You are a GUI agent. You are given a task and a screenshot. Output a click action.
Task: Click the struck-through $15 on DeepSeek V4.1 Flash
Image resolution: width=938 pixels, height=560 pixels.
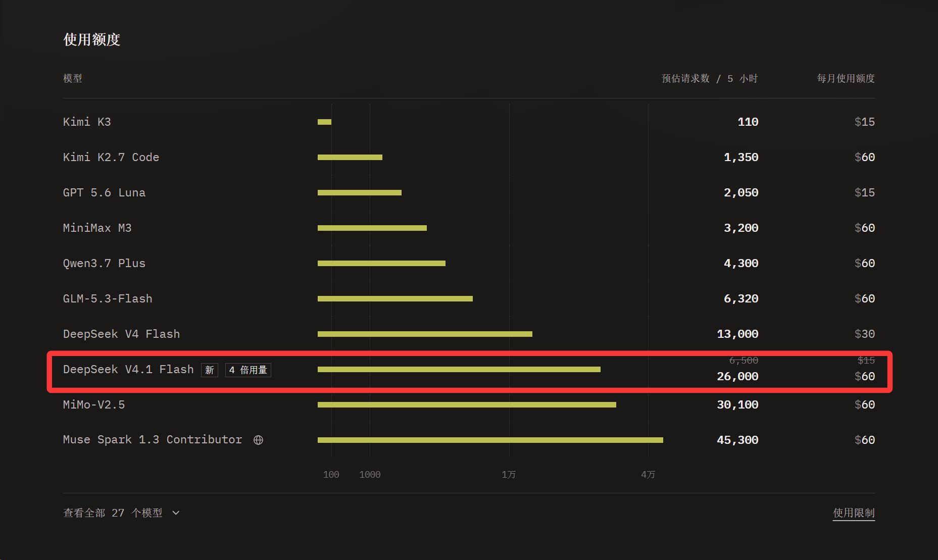(866, 361)
